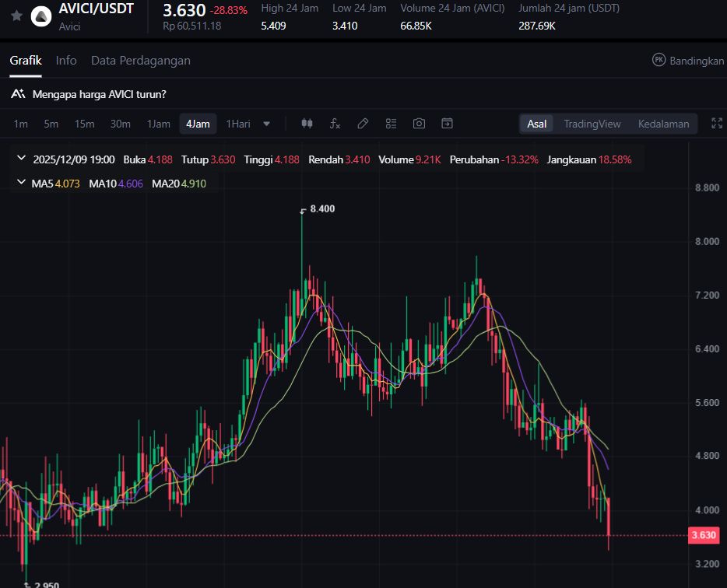Viewport: 727px width, 588px height.
Task: Select the 1Hari timeframe
Action: point(238,124)
